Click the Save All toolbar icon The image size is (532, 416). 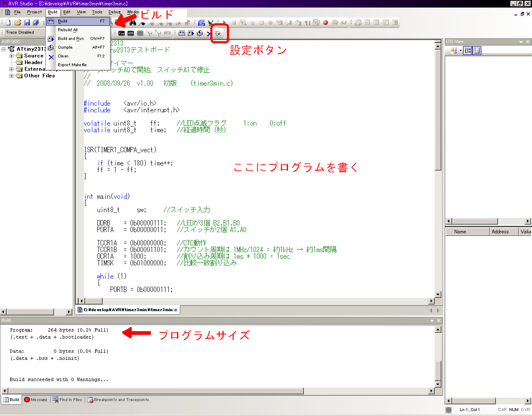tap(36, 22)
